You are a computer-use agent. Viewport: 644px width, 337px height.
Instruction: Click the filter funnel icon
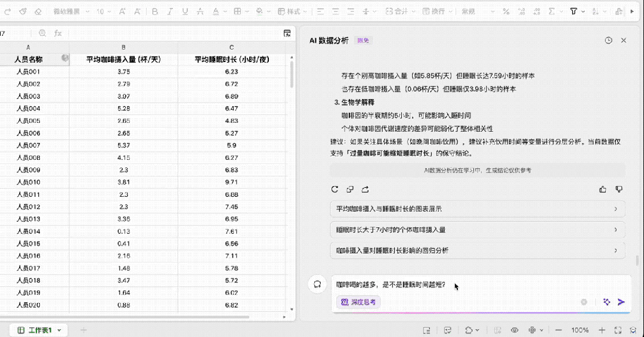[x=574, y=11]
